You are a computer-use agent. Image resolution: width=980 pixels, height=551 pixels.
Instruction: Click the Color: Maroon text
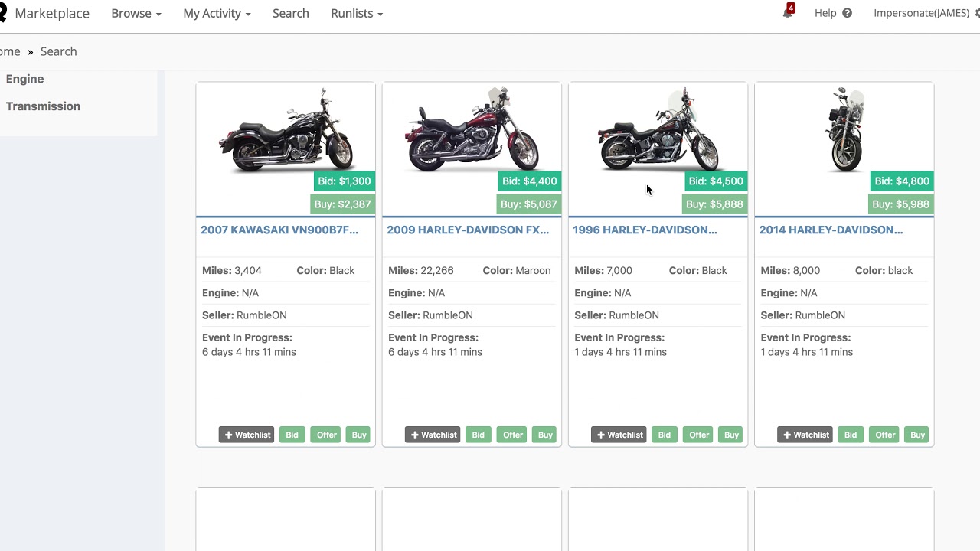(x=517, y=270)
